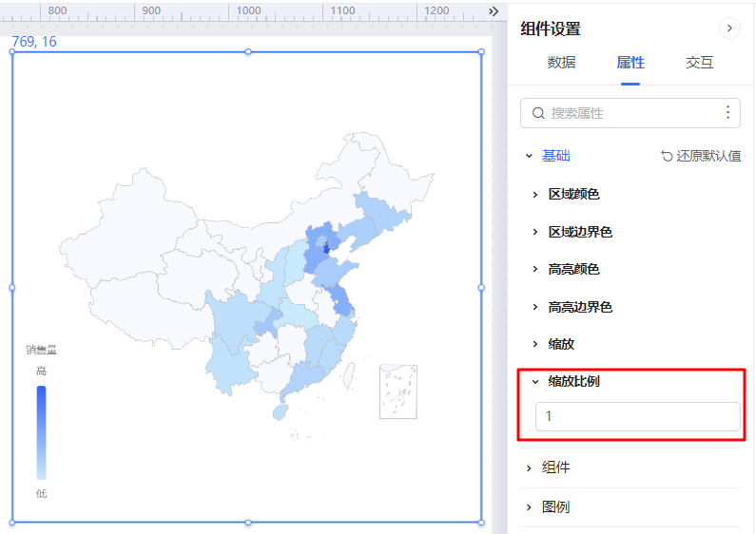Switch to the 数据 tab
756x534 pixels.
point(561,62)
